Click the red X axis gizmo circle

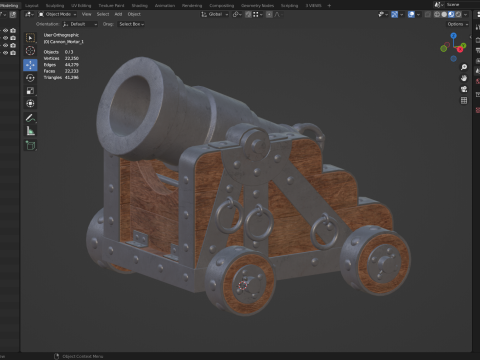[460, 49]
